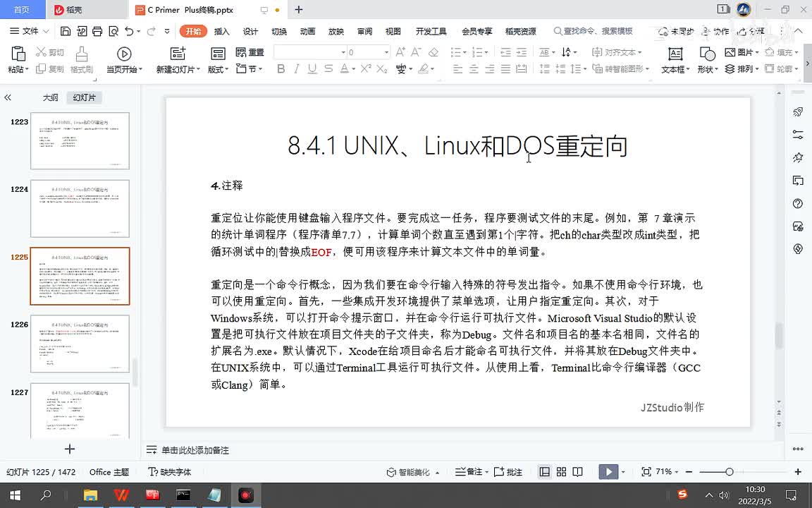Click the Undo arrow icon

pos(130,31)
